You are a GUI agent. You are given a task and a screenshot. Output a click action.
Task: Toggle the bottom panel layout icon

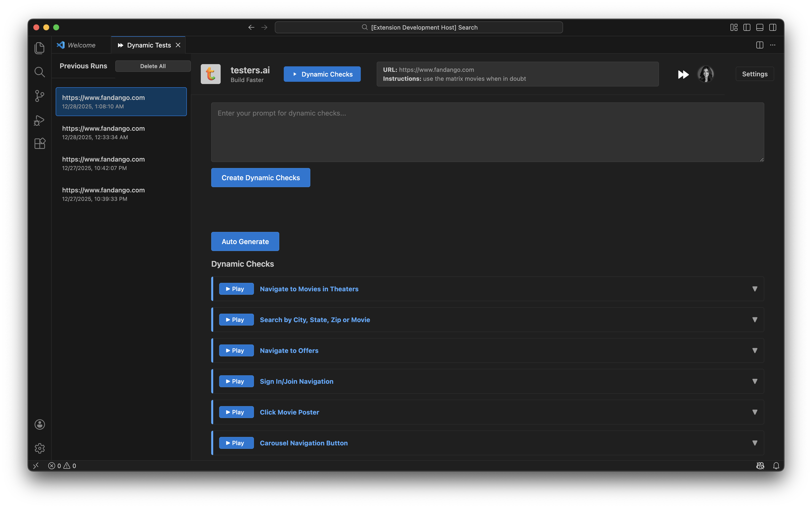click(x=760, y=28)
